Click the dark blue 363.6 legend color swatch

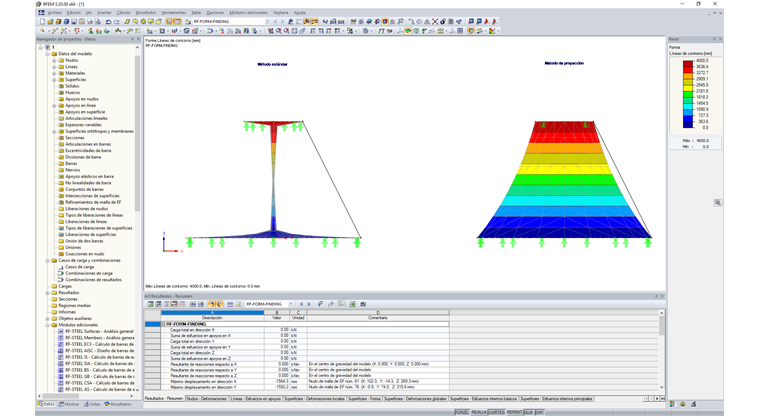tap(688, 125)
